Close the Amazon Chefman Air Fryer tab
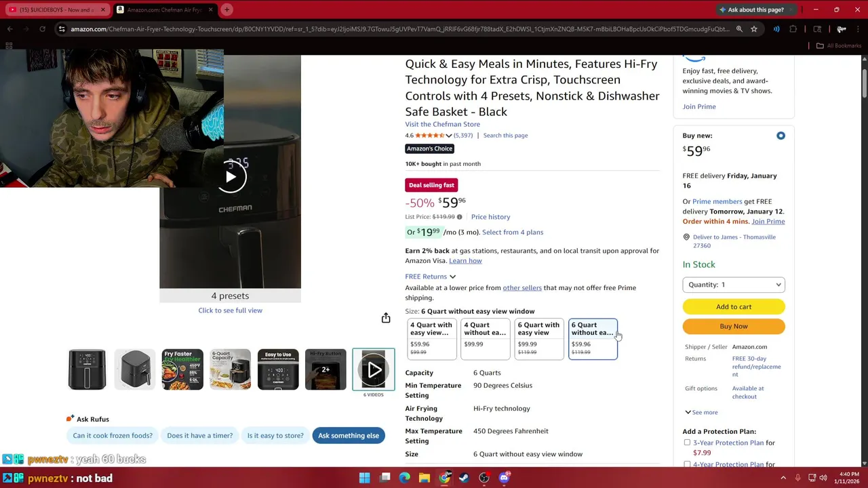 click(x=210, y=9)
